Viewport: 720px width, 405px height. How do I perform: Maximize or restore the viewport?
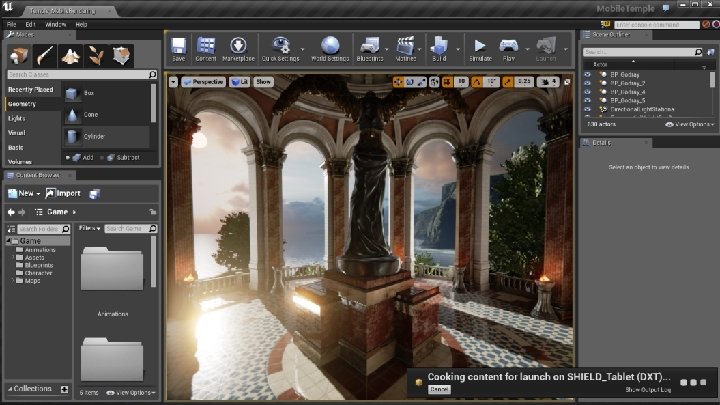point(567,82)
